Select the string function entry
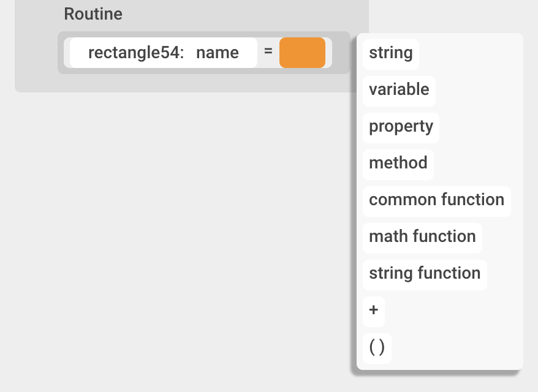The width and height of the screenshot is (538, 392). coord(425,273)
